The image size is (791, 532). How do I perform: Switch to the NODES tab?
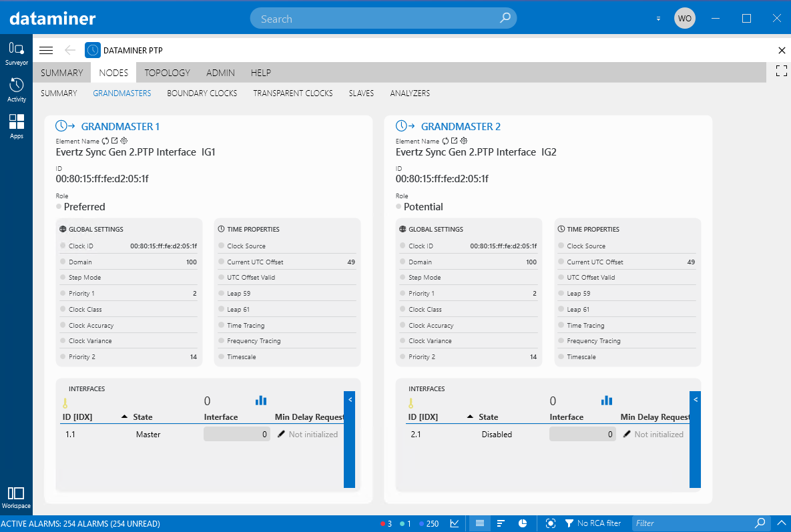pyautogui.click(x=113, y=73)
